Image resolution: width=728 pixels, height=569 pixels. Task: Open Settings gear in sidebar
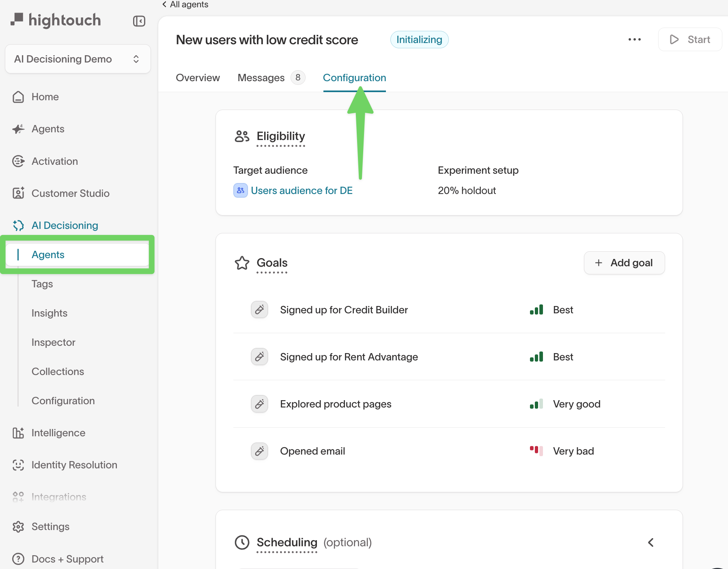(x=18, y=527)
